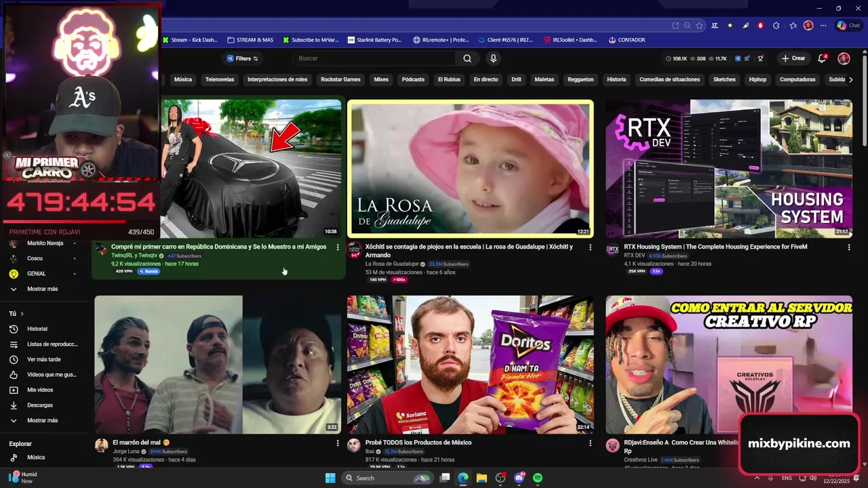Open the CONTADOR bookmark

tap(627, 40)
